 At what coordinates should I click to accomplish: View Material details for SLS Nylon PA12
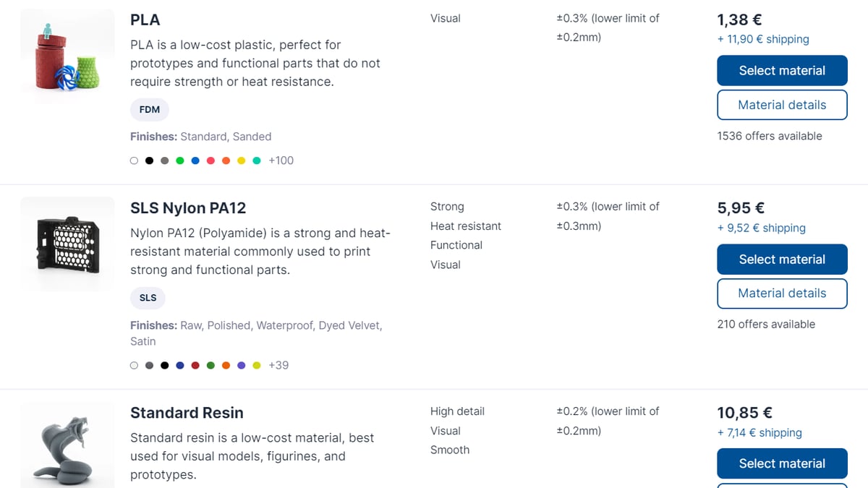[x=782, y=294]
